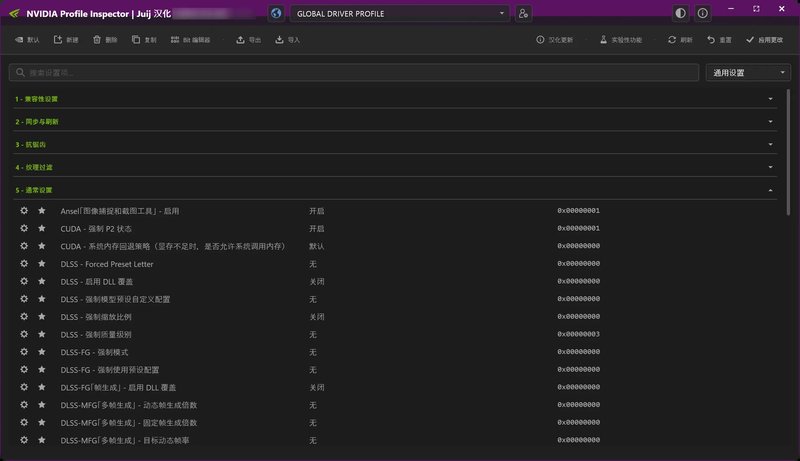This screenshot has width=800, height=461.
Task: Click the user icon right of profile dropdown
Action: 523,13
